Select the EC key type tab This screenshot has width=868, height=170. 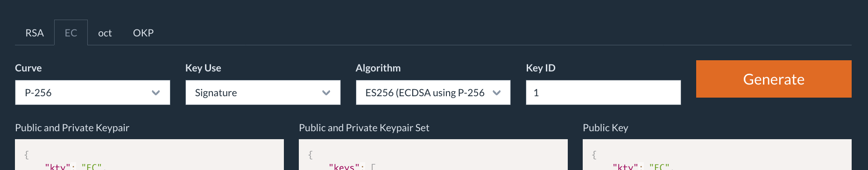[71, 33]
